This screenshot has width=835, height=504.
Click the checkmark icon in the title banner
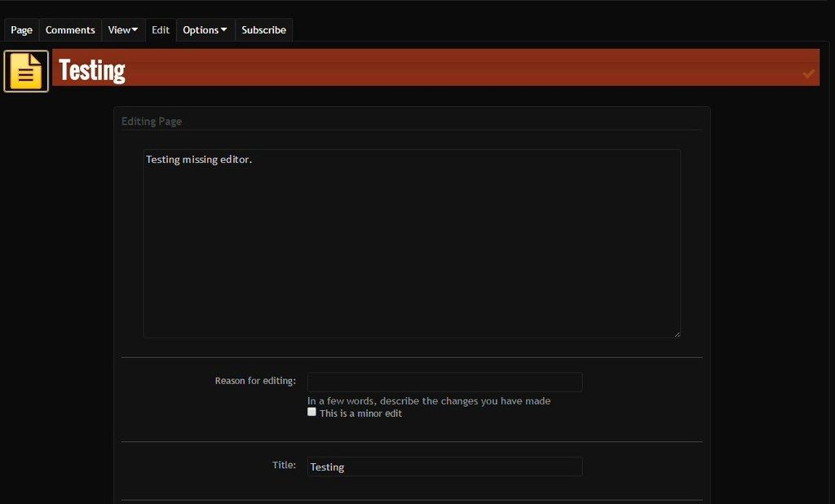pyautogui.click(x=808, y=73)
